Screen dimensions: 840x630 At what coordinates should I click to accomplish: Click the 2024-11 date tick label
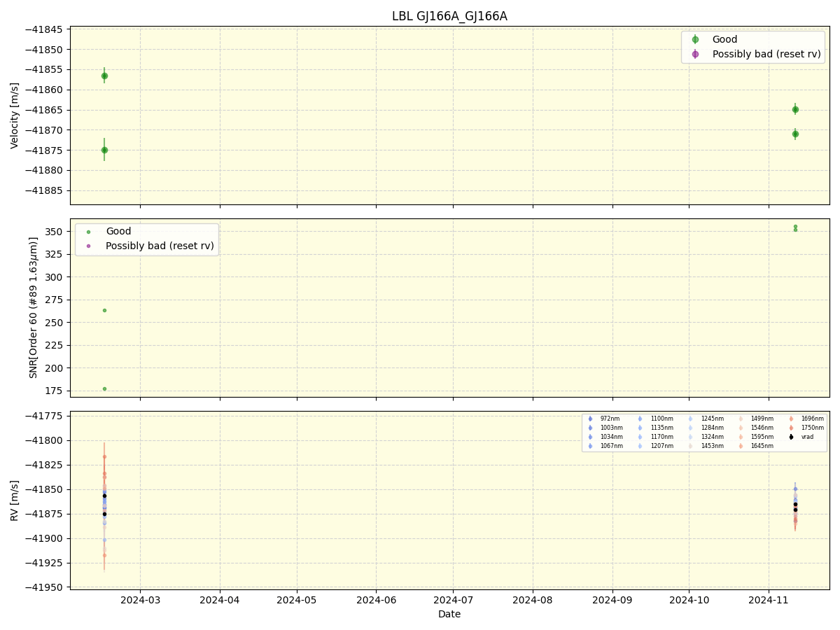[769, 600]
